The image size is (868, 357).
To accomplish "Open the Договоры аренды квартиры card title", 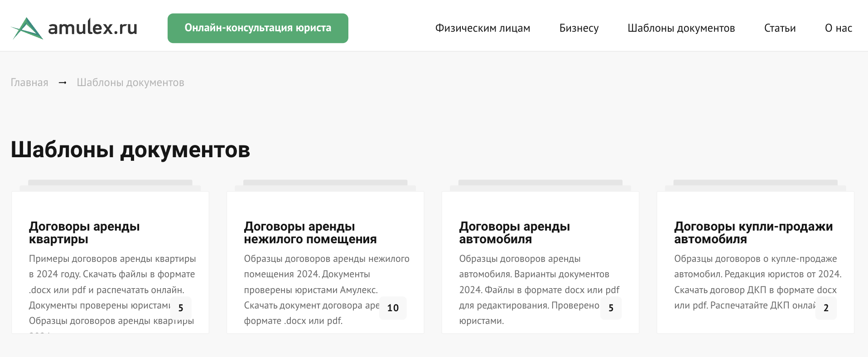I will click(84, 232).
